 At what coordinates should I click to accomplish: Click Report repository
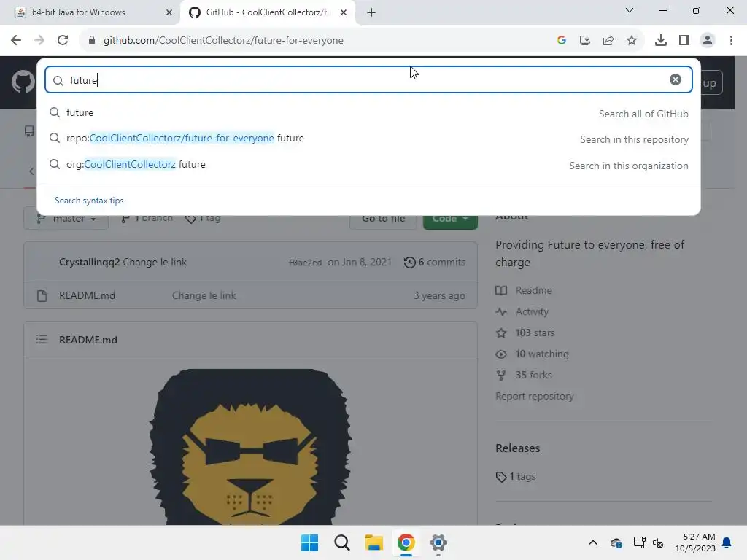tap(535, 396)
